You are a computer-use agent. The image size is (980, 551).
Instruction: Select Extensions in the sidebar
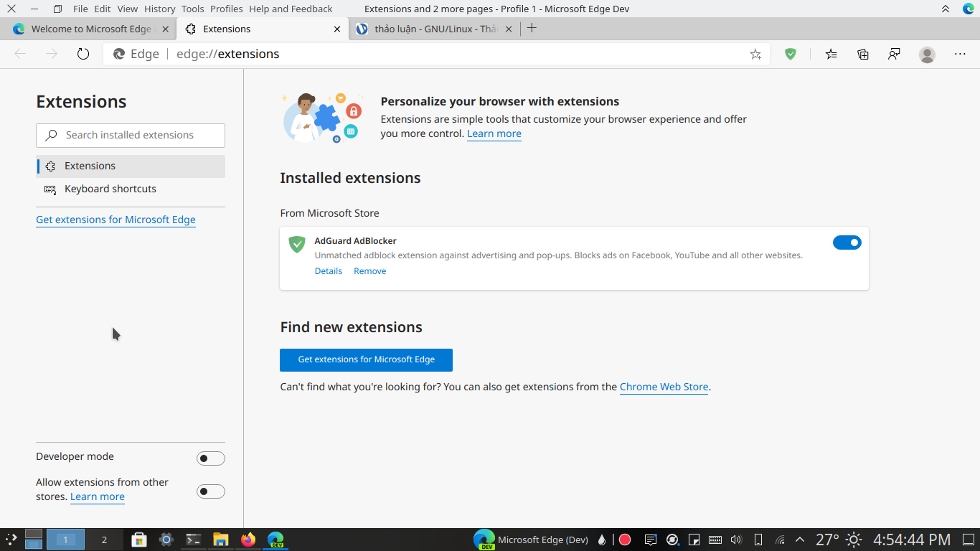pyautogui.click(x=131, y=166)
